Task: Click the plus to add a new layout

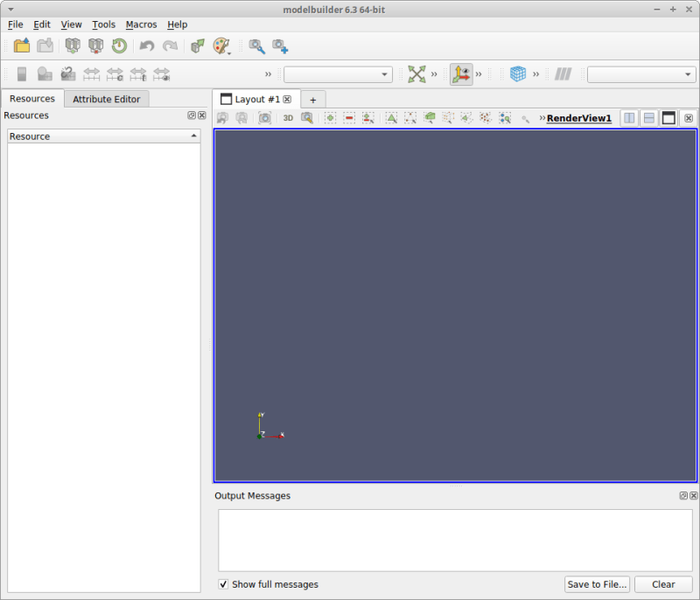Action: coord(312,99)
